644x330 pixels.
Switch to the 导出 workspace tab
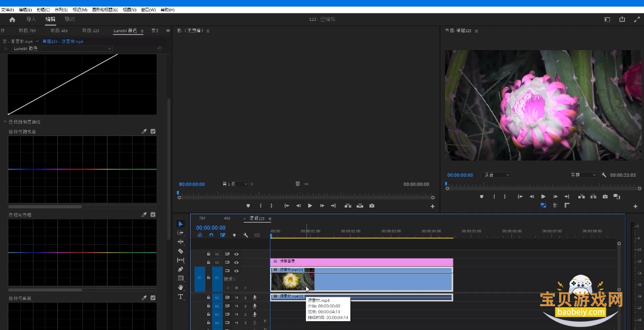(70, 19)
